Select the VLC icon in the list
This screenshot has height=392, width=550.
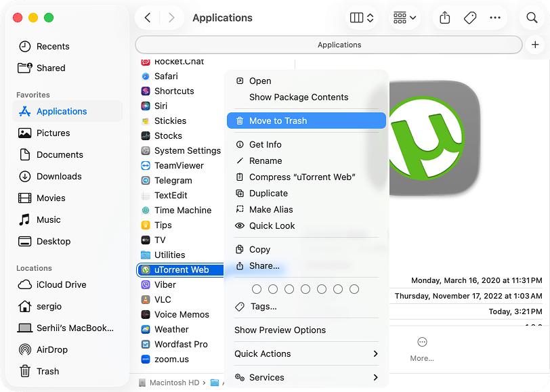coord(144,299)
